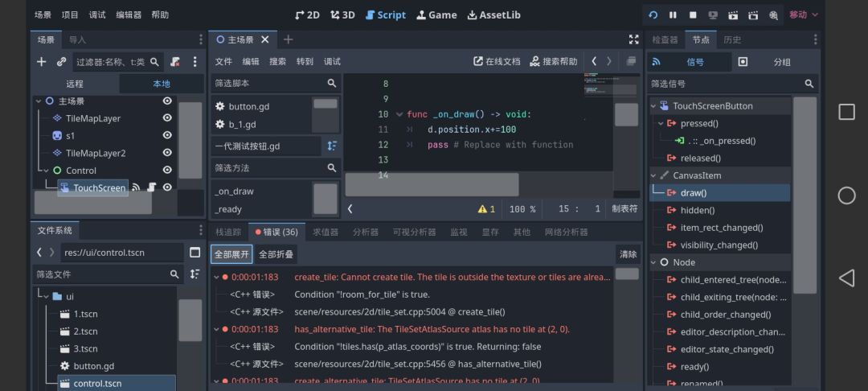Image resolution: width=868 pixels, height=391 pixels.
Task: Open the 项目 menu
Action: click(70, 15)
